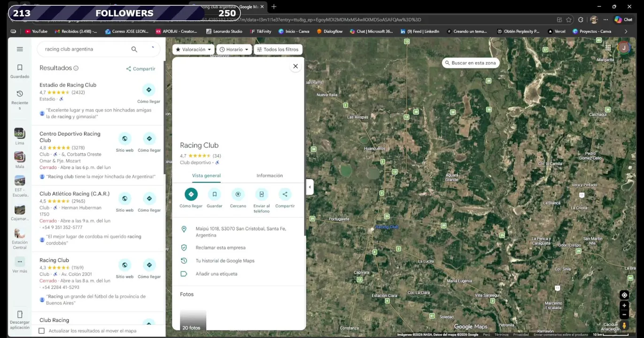The width and height of the screenshot is (644, 338).
Task: Click the my location target button
Action: pos(624,295)
